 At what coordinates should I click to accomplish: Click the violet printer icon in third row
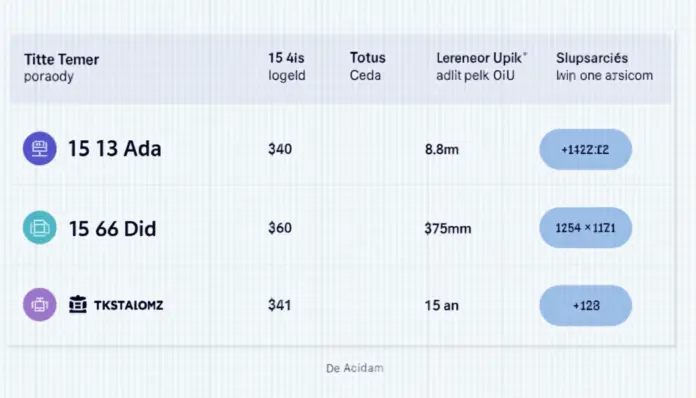[x=40, y=305]
